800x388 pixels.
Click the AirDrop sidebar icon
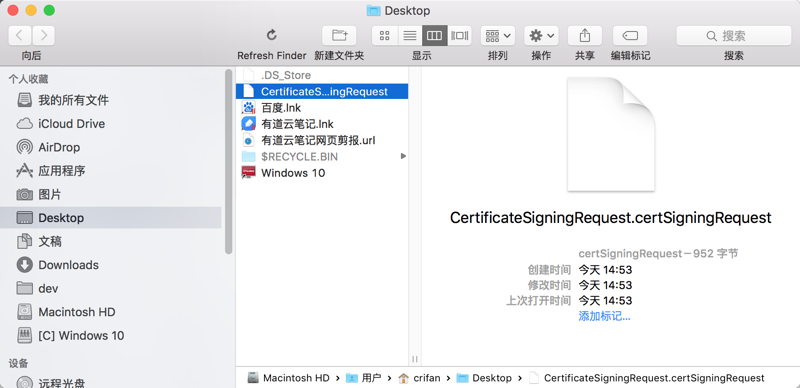(x=24, y=147)
